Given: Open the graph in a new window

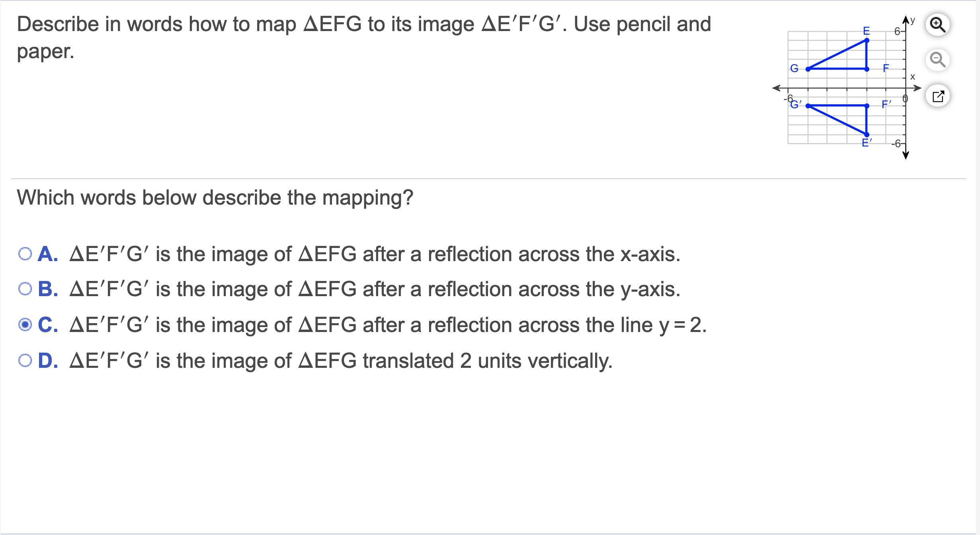Looking at the screenshot, I should tap(938, 96).
